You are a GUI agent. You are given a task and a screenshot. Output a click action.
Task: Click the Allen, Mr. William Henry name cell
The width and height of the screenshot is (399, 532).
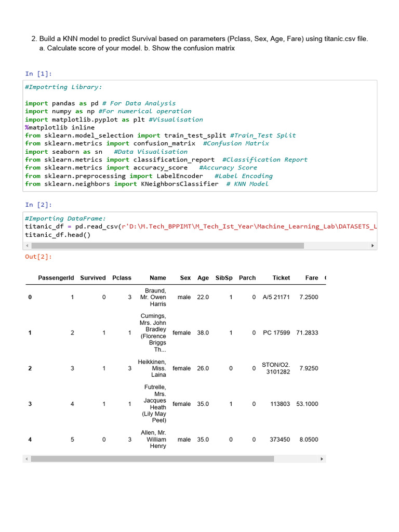click(153, 440)
